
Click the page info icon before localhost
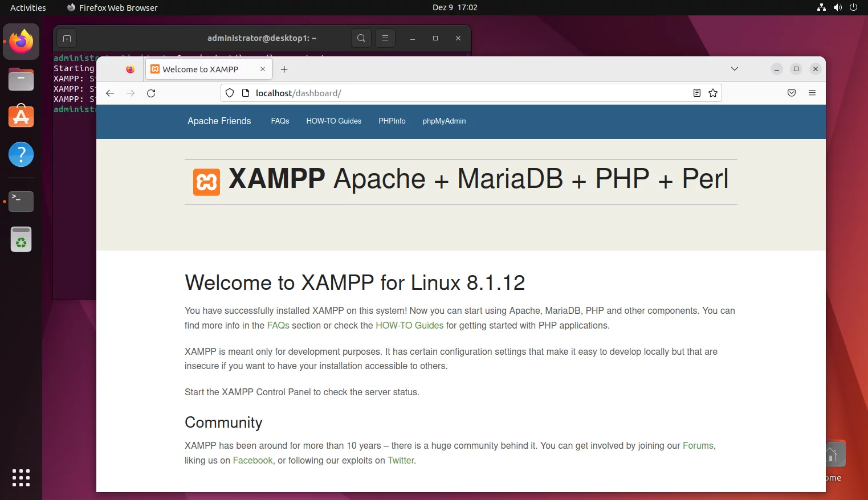(246, 93)
